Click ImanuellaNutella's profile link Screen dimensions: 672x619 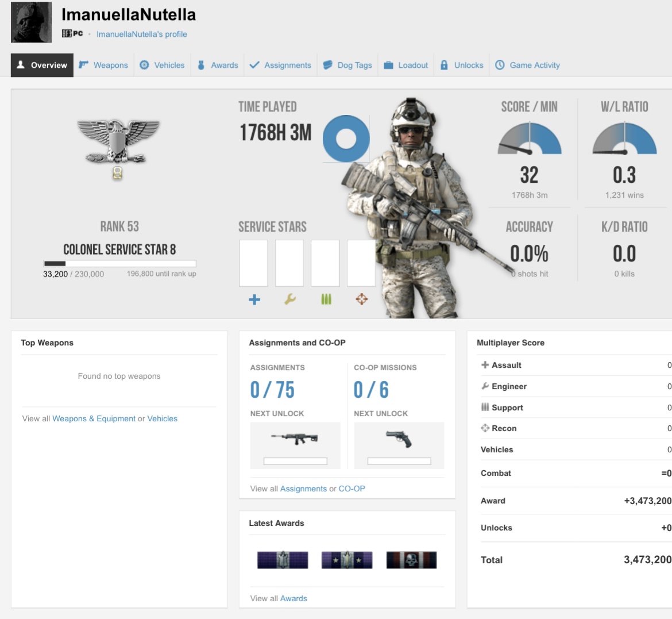[x=141, y=34]
